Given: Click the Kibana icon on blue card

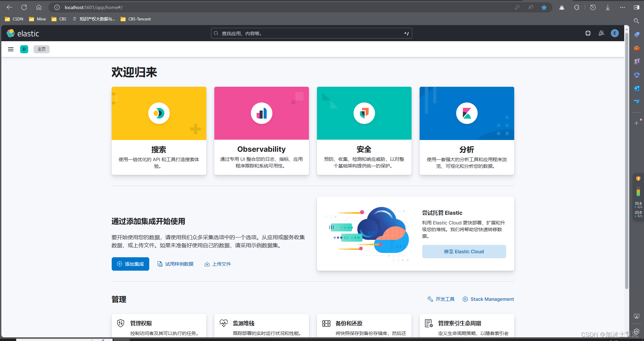Looking at the screenshot, I should 467,113.
